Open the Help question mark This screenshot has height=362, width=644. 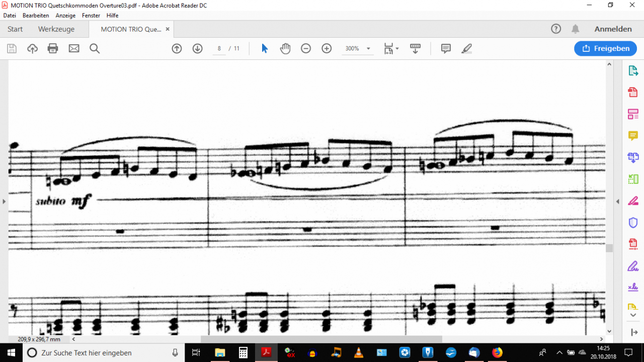coord(556,29)
